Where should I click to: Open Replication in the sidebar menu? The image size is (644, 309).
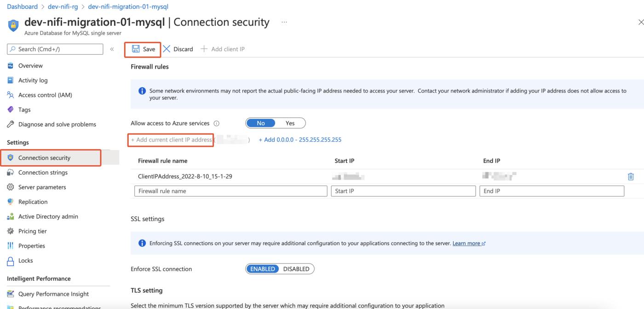(x=33, y=202)
